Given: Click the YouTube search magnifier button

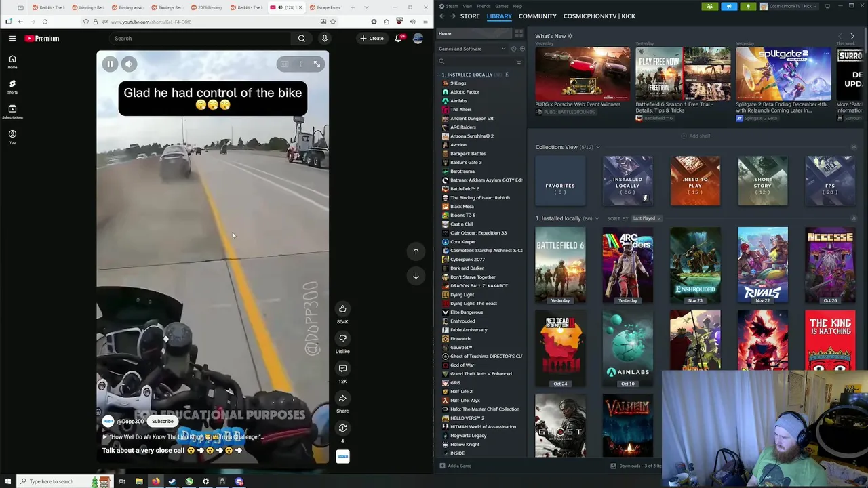Looking at the screenshot, I should (x=302, y=39).
